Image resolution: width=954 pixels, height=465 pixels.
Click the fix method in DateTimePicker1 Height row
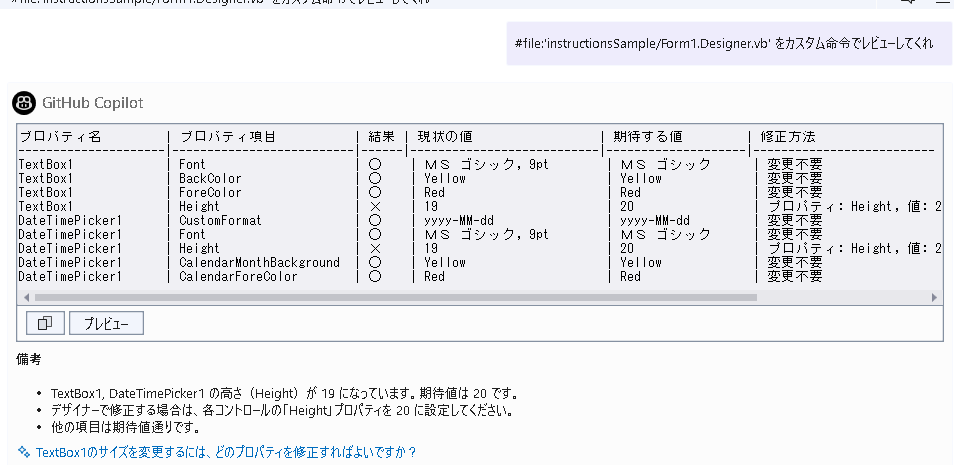[855, 248]
